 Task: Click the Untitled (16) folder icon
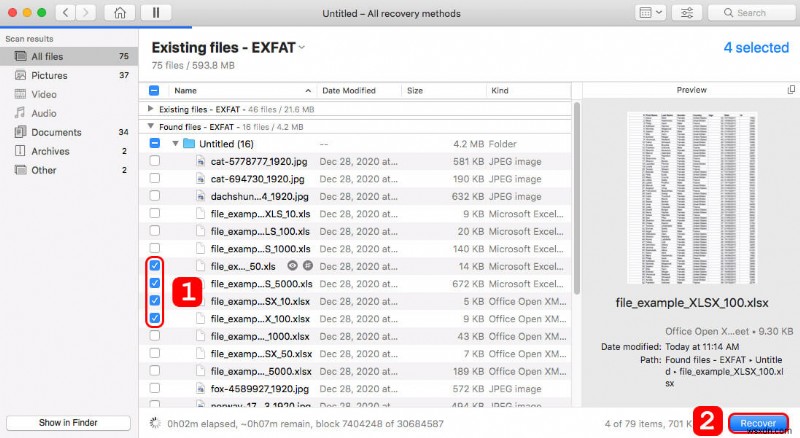pos(189,143)
